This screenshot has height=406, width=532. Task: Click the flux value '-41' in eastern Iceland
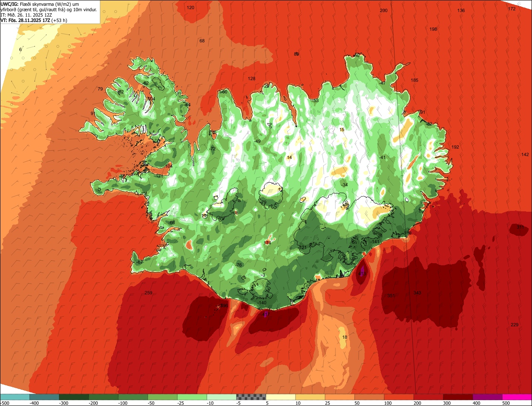pyautogui.click(x=382, y=157)
